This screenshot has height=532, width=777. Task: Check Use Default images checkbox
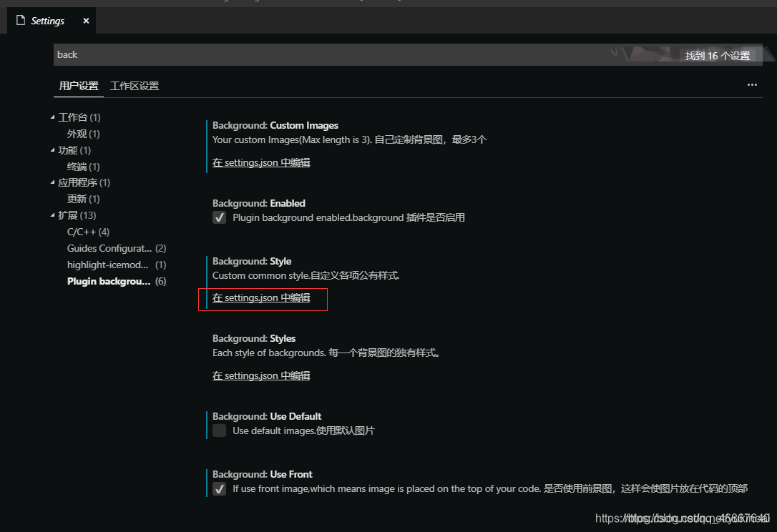tap(220, 430)
